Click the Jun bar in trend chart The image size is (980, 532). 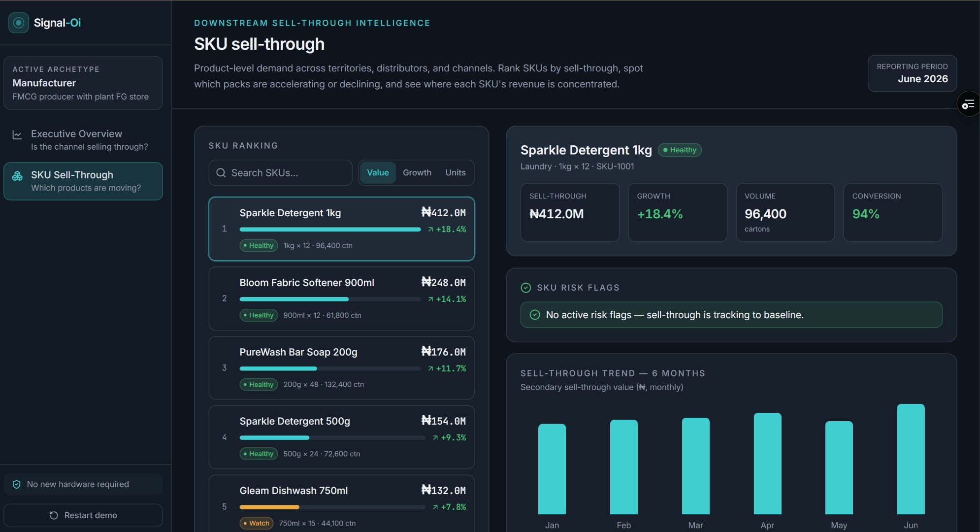coord(911,459)
